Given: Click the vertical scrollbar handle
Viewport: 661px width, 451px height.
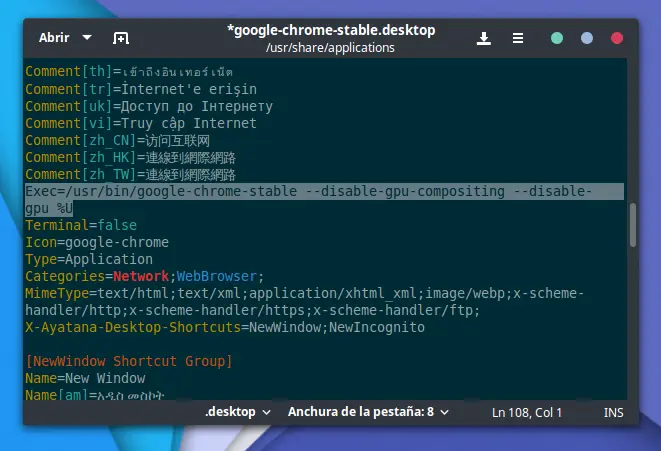Looking at the screenshot, I should coord(633,225).
